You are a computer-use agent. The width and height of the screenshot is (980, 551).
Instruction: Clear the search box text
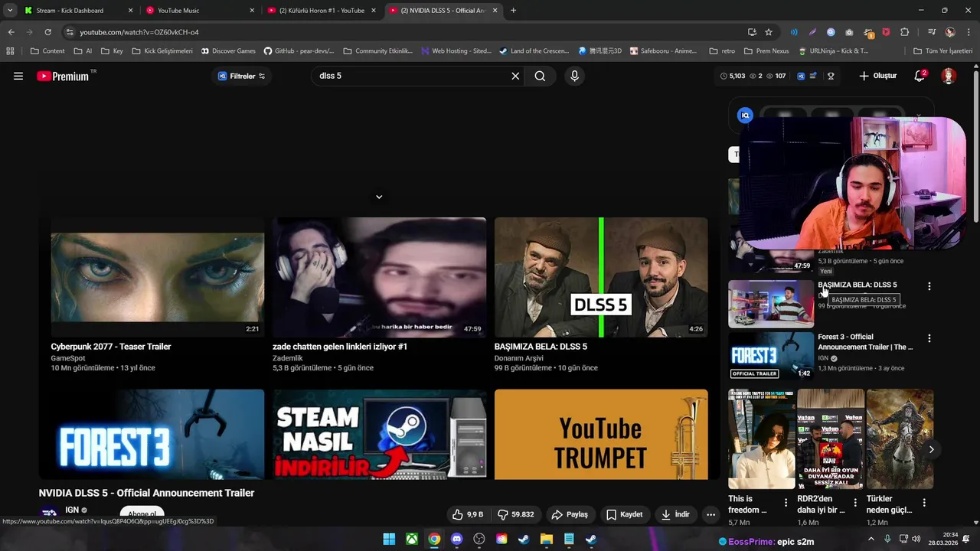tap(515, 76)
